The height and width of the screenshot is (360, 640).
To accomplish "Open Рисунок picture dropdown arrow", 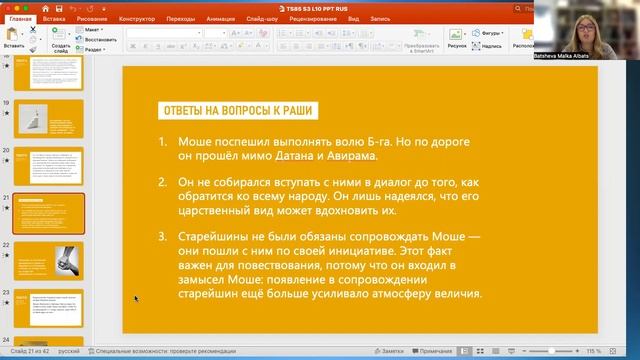I will (x=465, y=34).
